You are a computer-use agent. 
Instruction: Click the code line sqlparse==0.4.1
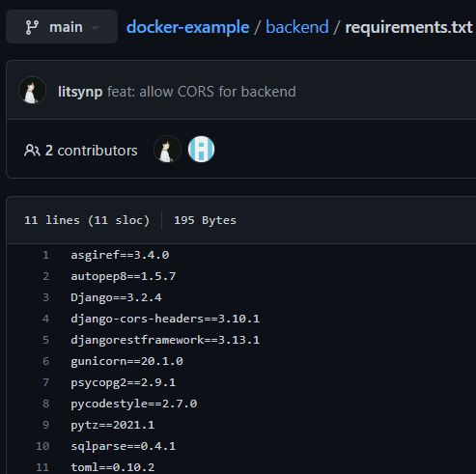tap(124, 446)
